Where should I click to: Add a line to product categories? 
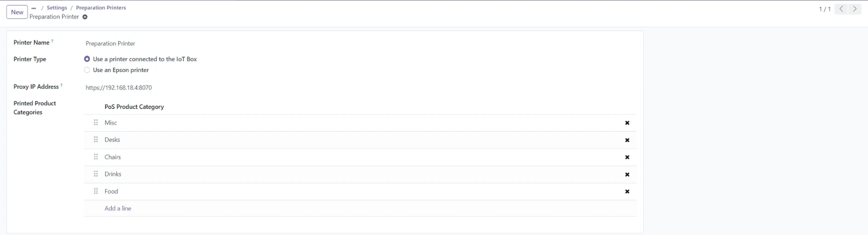pos(118,209)
